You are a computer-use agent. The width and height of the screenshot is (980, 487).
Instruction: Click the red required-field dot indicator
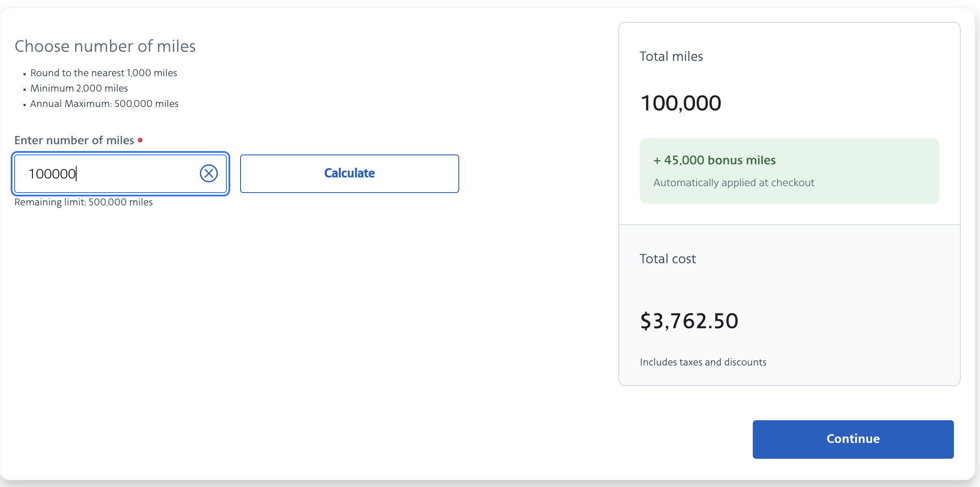(140, 140)
